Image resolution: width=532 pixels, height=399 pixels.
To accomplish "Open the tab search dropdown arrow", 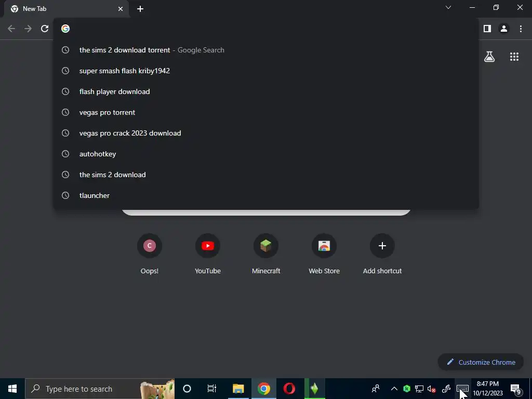I will point(448,7).
